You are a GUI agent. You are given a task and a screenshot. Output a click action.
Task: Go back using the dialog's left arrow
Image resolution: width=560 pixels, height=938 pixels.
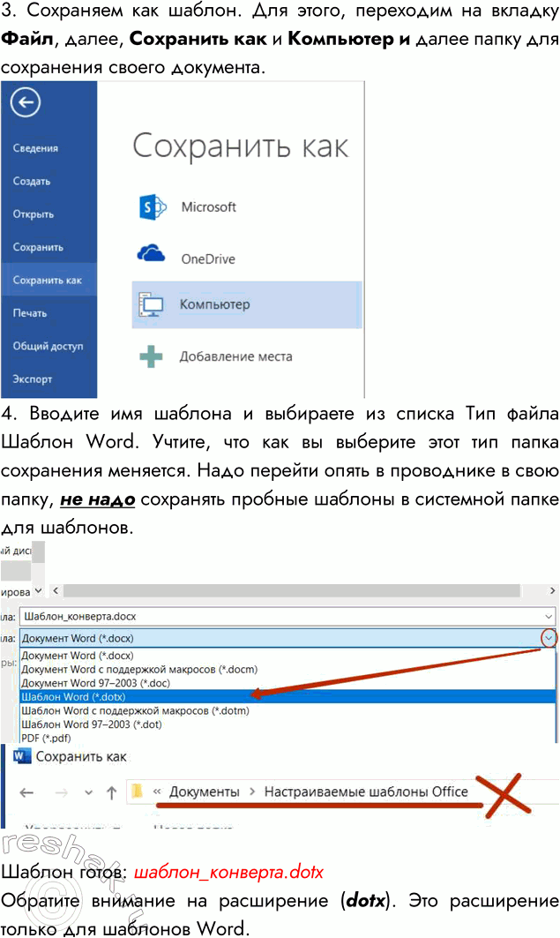click(x=26, y=792)
